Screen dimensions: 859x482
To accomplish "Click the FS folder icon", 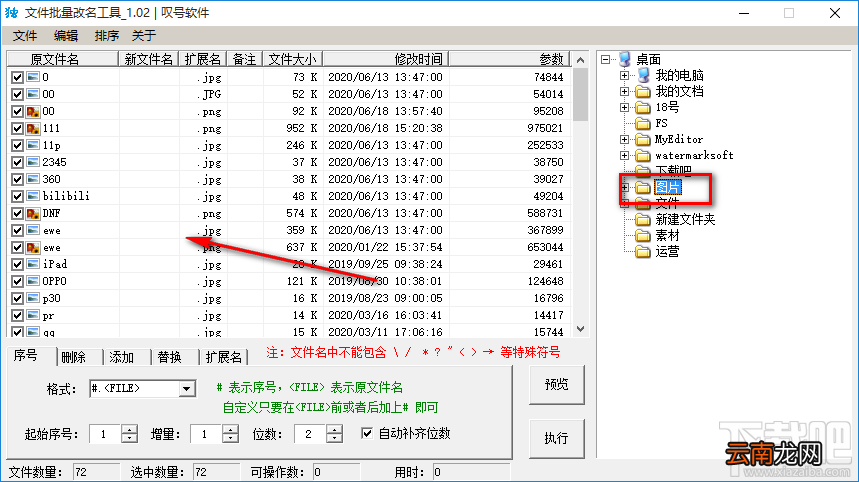I will point(643,123).
